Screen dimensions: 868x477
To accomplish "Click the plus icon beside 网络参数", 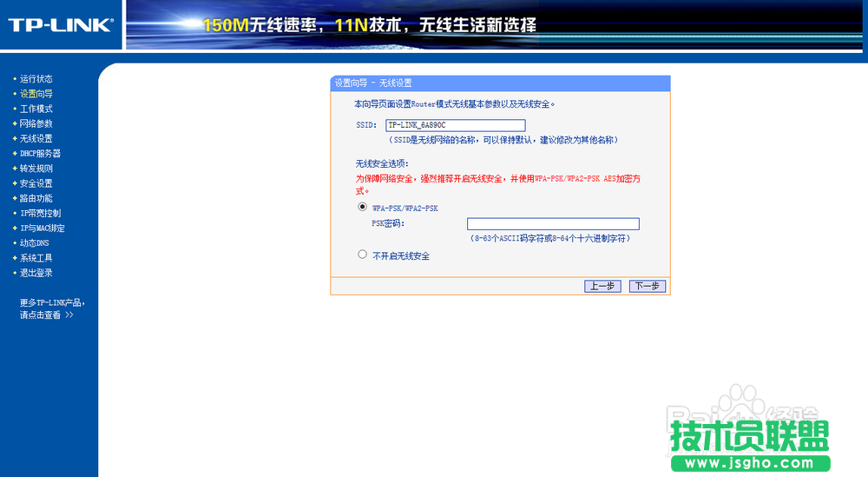I will [x=15, y=123].
